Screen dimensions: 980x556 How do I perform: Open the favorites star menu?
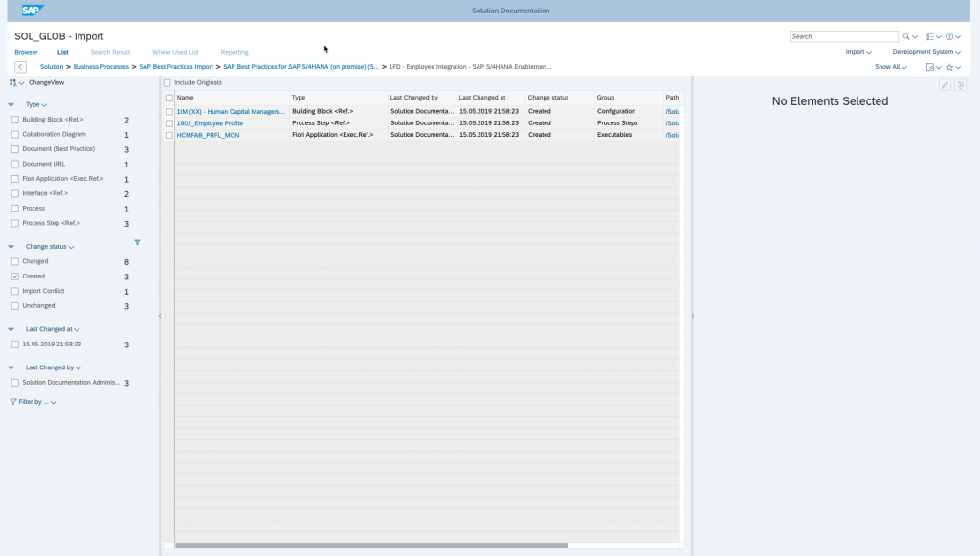coord(949,67)
